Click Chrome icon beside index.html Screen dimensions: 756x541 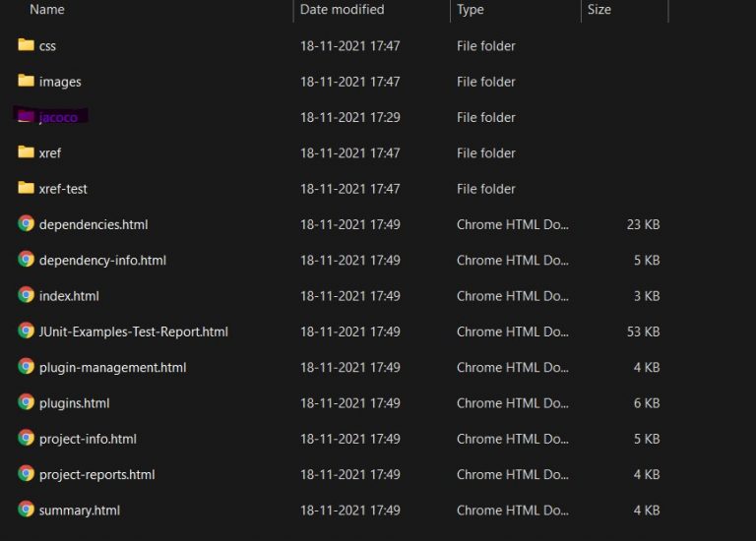26,295
